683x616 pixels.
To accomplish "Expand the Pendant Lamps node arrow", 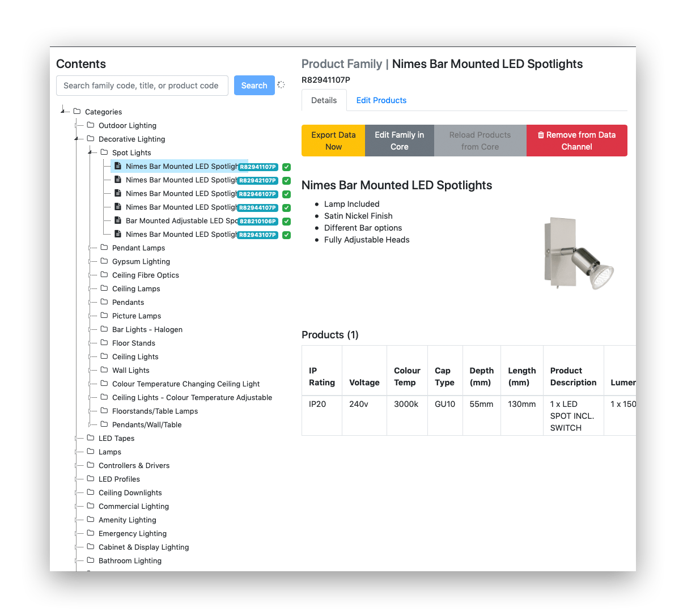I will pos(90,248).
